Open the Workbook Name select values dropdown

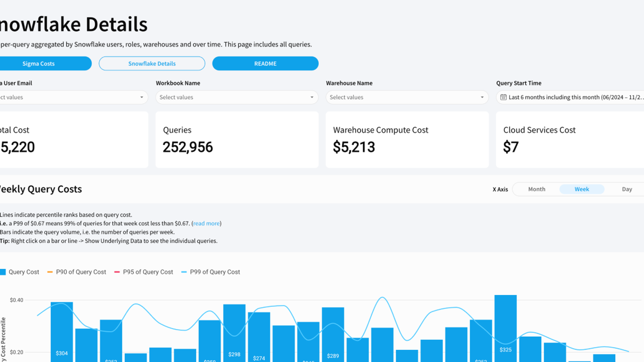pyautogui.click(x=237, y=97)
